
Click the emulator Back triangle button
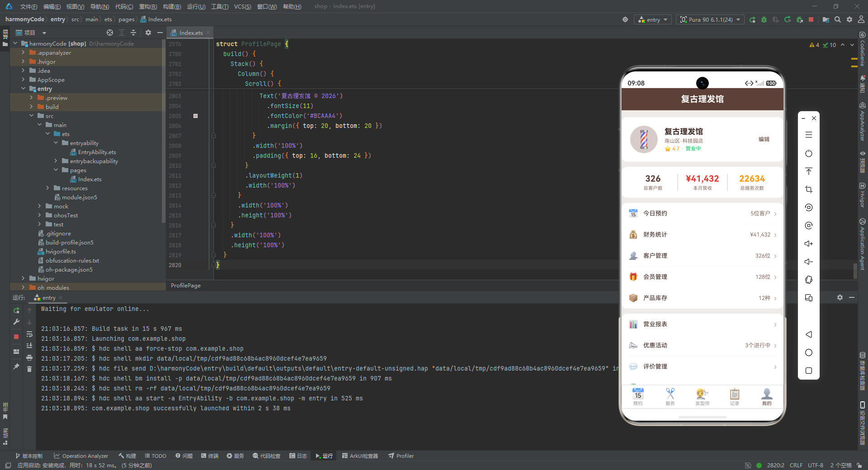(809, 334)
